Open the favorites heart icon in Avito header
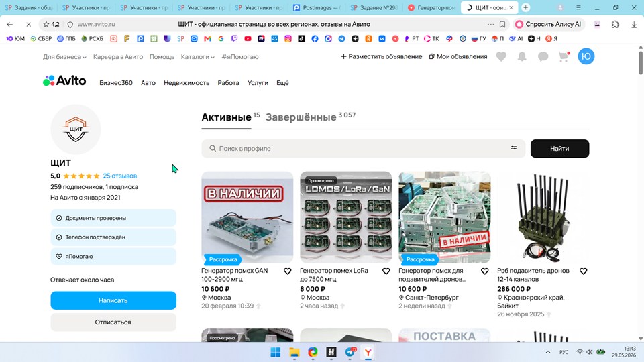This screenshot has height=362, width=644. click(x=501, y=56)
